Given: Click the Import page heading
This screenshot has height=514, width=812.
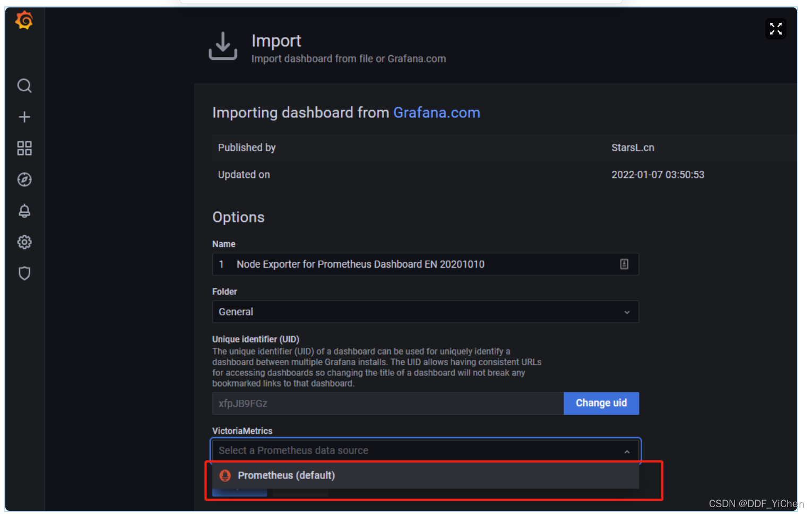Looking at the screenshot, I should pos(276,41).
